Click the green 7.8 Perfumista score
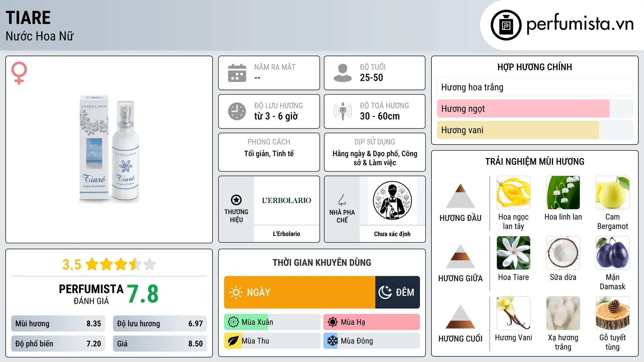The width and height of the screenshot is (644, 362). (x=143, y=294)
